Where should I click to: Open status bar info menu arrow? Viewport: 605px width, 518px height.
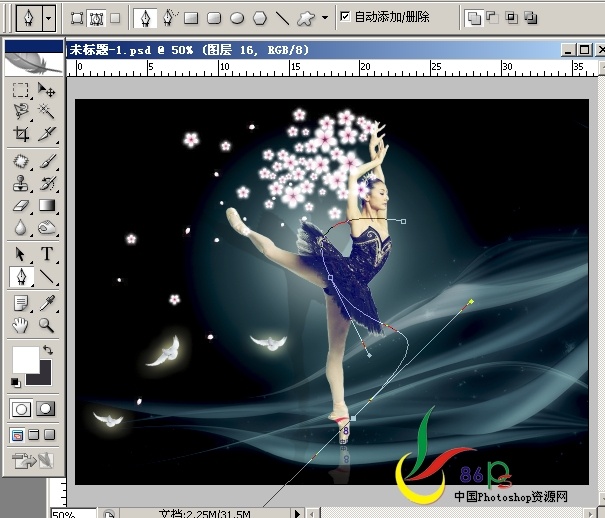click(297, 513)
